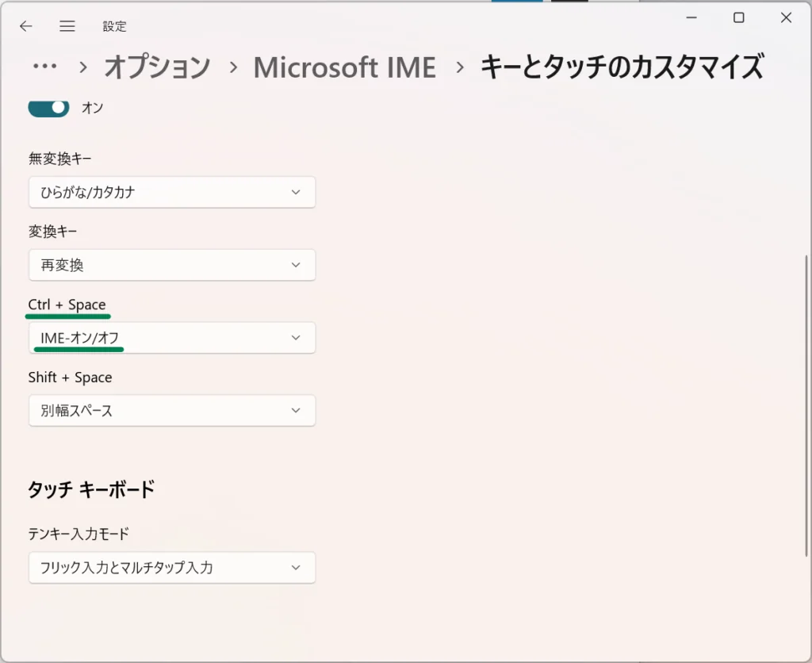Click the キーとタッチのカスタマイズ title
812x663 pixels.
pos(622,67)
